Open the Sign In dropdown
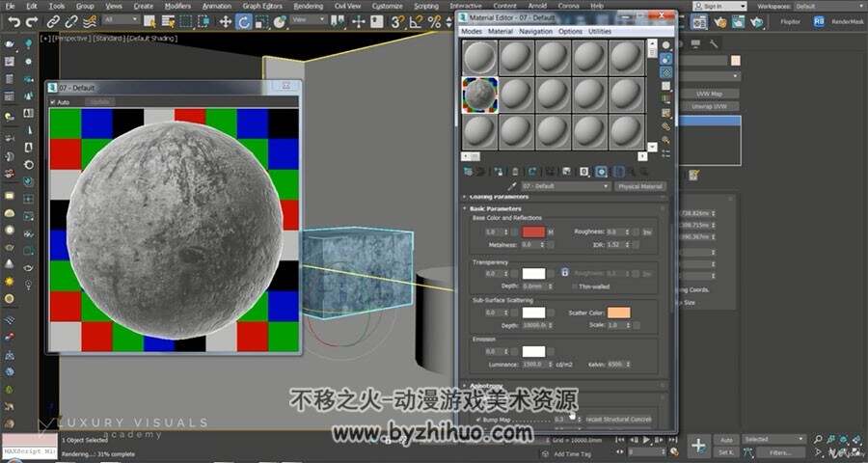 pos(719,6)
